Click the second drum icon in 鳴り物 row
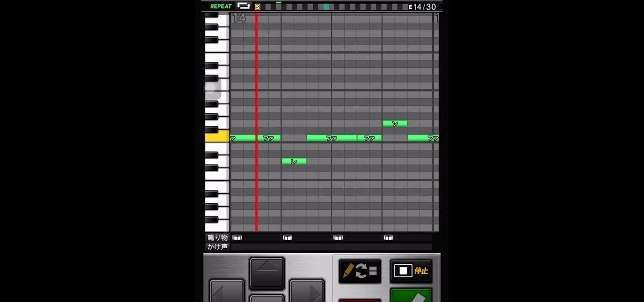The image size is (644, 302). pos(287,238)
